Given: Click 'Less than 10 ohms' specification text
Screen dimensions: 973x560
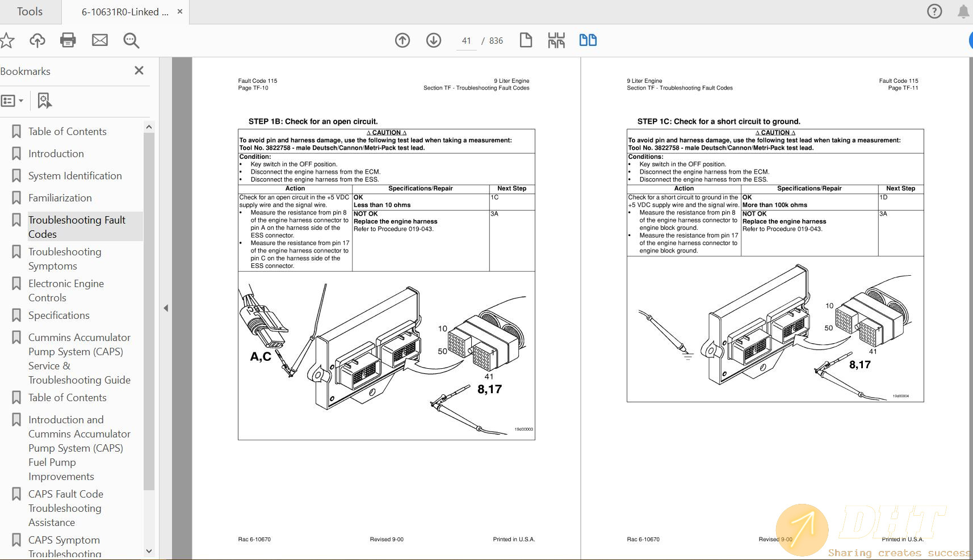Looking at the screenshot, I should tap(382, 205).
